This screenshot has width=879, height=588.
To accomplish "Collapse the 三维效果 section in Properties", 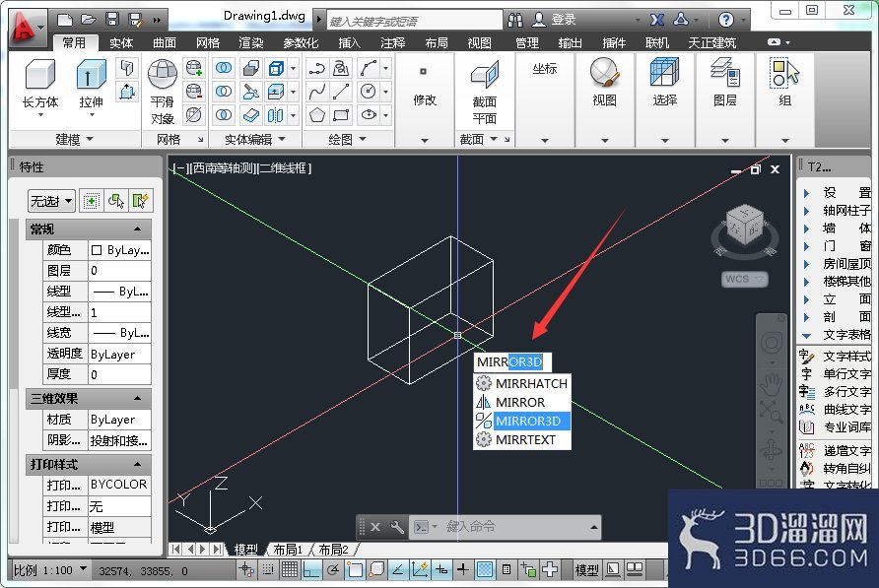I will point(137,399).
